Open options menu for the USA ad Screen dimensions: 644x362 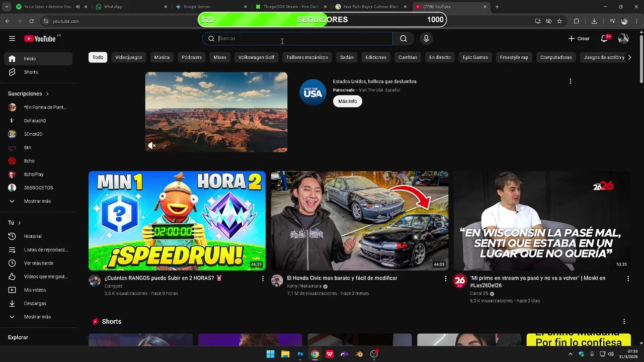(570, 81)
